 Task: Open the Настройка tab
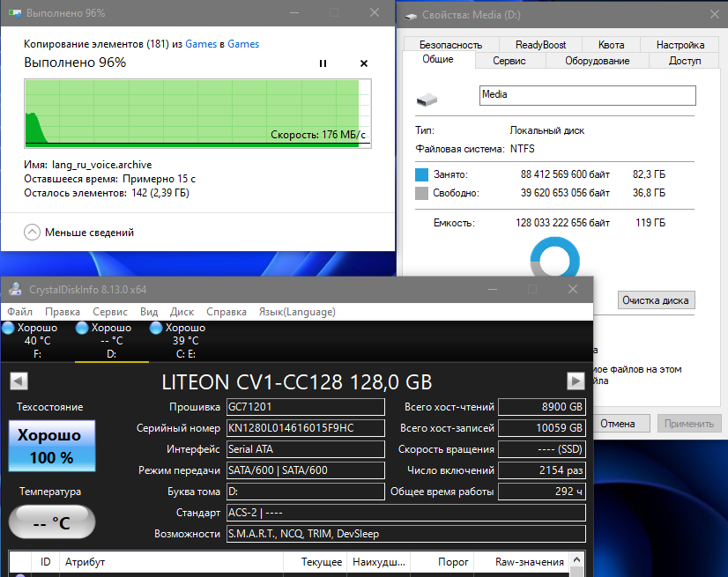[680, 45]
